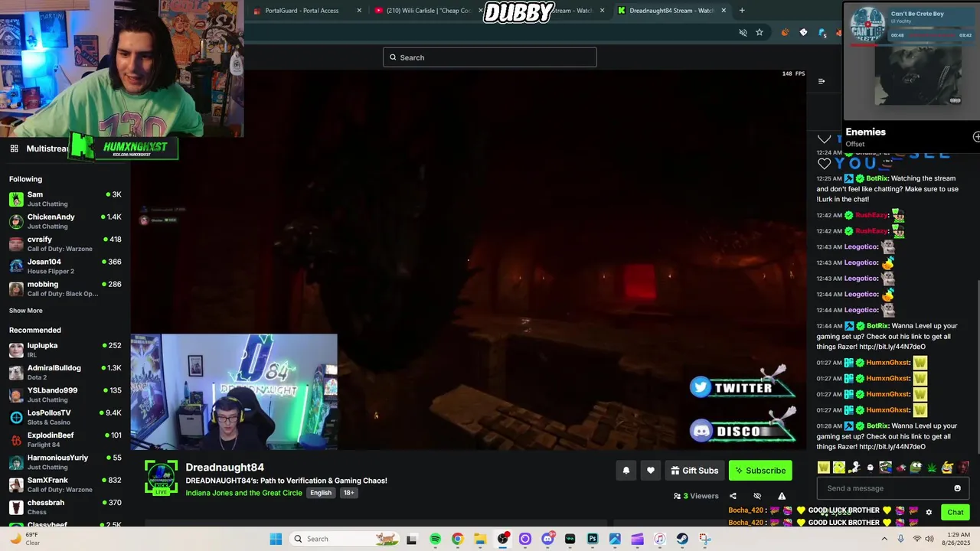
Task: Open Discord from the taskbar
Action: click(547, 539)
